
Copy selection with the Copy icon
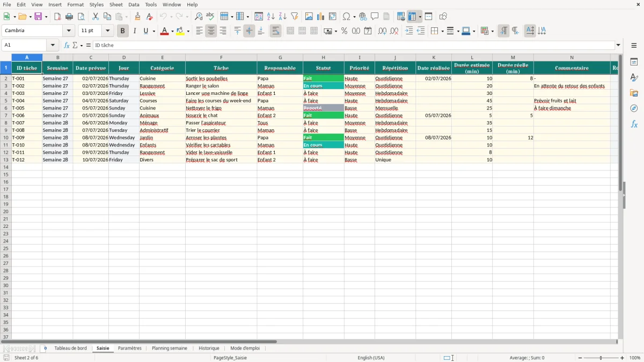pyautogui.click(x=107, y=17)
